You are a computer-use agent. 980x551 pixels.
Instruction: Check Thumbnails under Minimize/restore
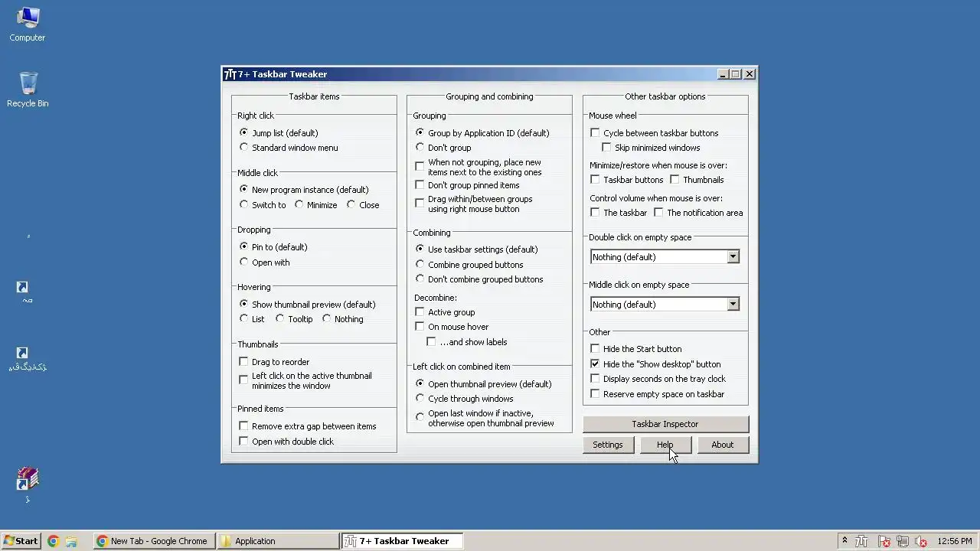[x=675, y=179]
